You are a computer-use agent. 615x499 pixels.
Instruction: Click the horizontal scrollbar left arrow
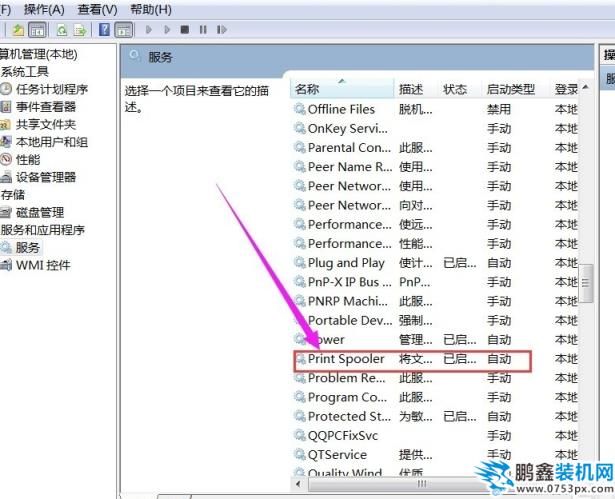pos(298,484)
